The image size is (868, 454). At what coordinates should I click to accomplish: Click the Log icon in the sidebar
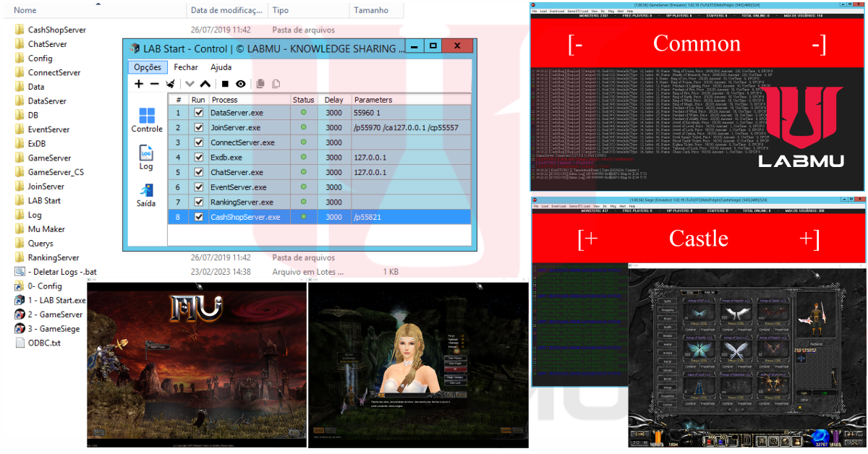click(x=146, y=154)
